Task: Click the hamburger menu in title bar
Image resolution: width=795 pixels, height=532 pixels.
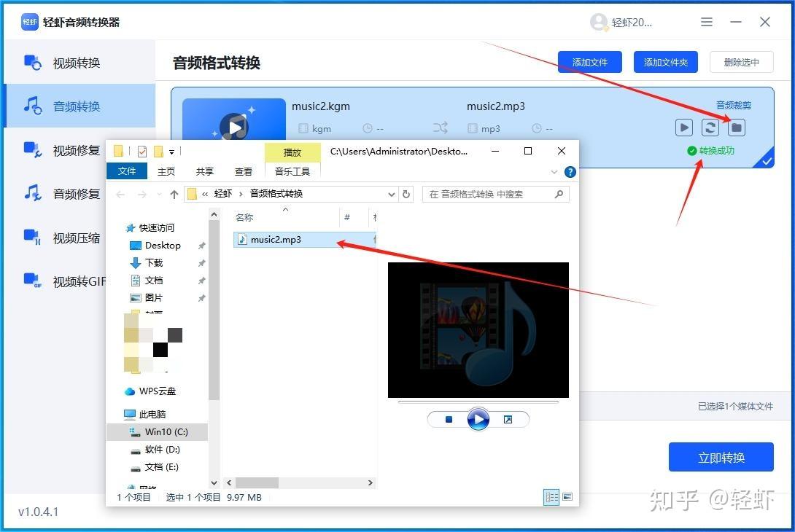Action: 706,22
